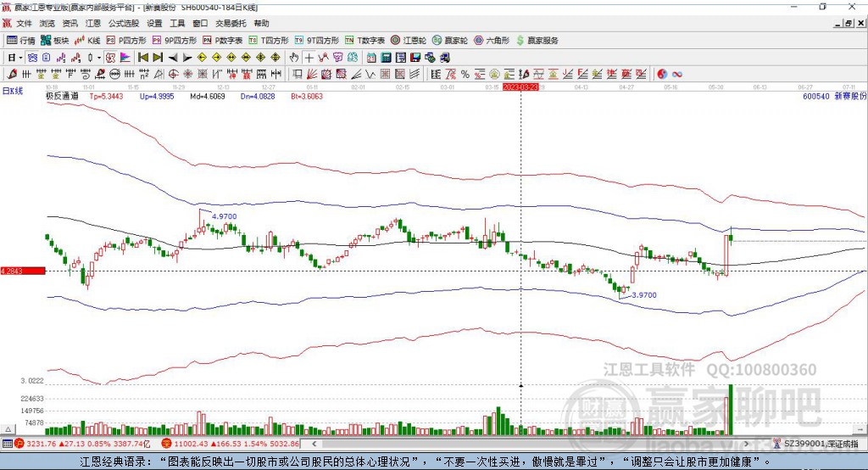Click the scroll up triangle button at bottom-left
The width and height of the screenshot is (868, 470).
(x=8, y=429)
